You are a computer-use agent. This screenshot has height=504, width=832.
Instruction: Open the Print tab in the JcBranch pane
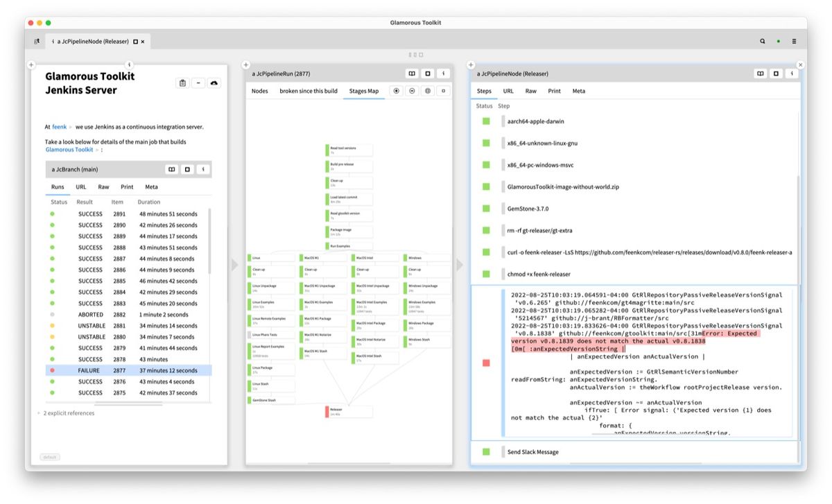tap(127, 186)
